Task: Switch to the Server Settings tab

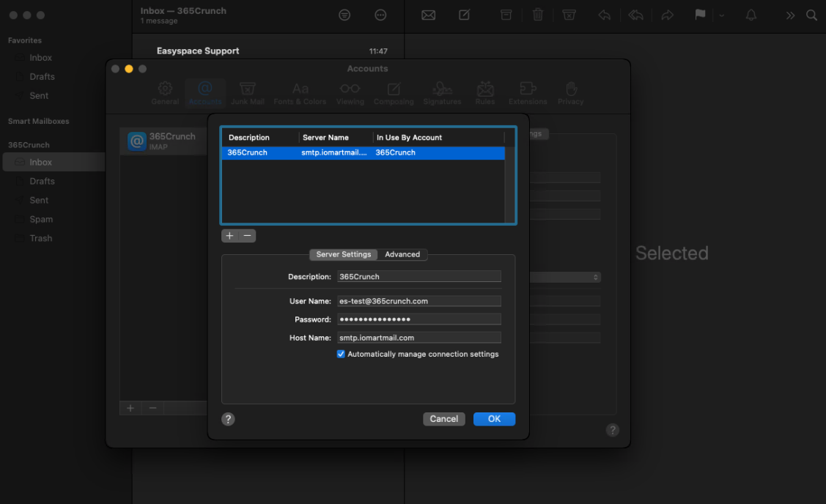Action: coord(344,254)
